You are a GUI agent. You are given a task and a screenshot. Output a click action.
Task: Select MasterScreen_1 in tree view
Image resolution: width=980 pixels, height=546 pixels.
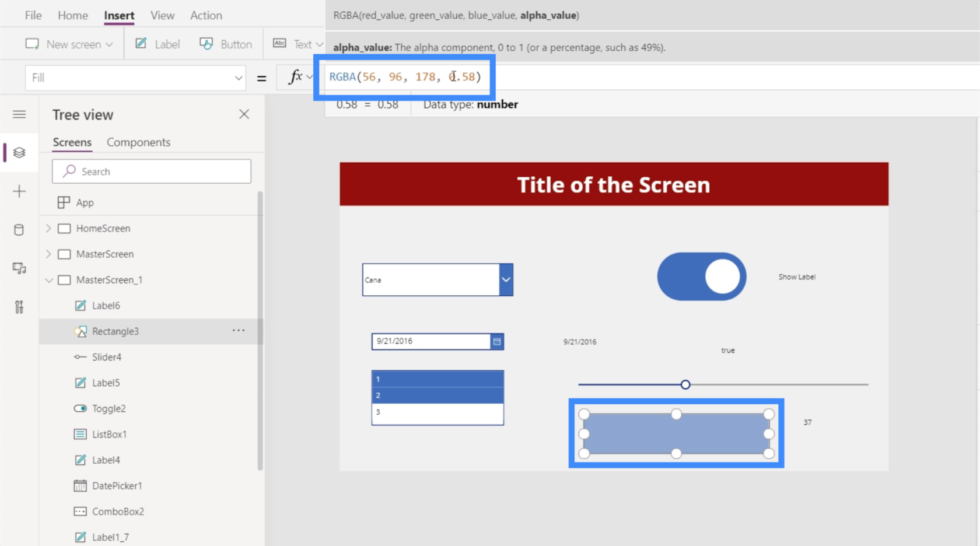coord(109,280)
